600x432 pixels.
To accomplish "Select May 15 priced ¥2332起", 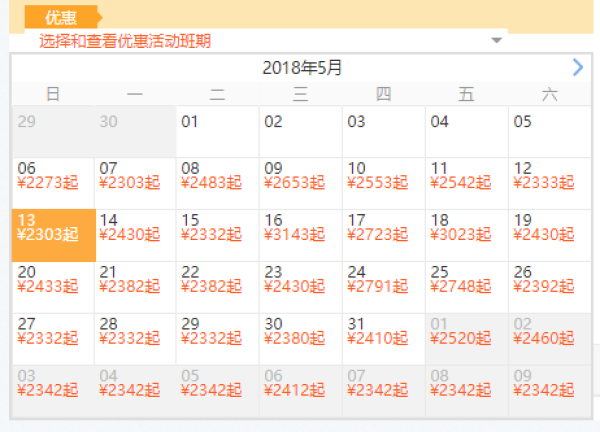I will [218, 235].
